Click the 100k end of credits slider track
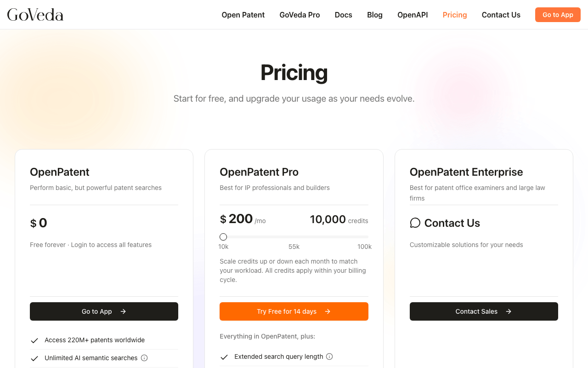 coord(367,237)
